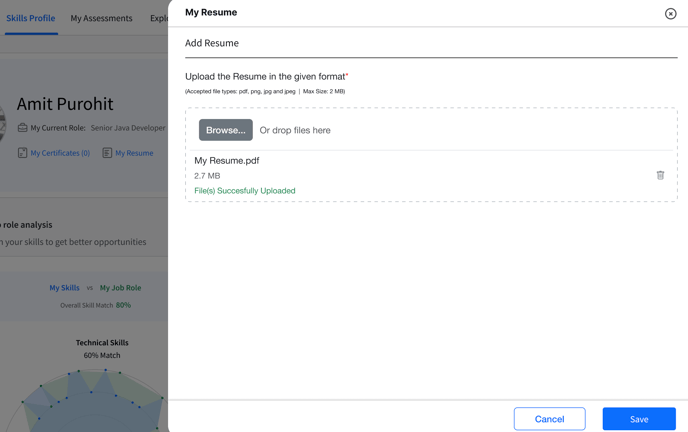Open the Skills Profile tab
This screenshot has width=688, height=432.
coord(31,18)
